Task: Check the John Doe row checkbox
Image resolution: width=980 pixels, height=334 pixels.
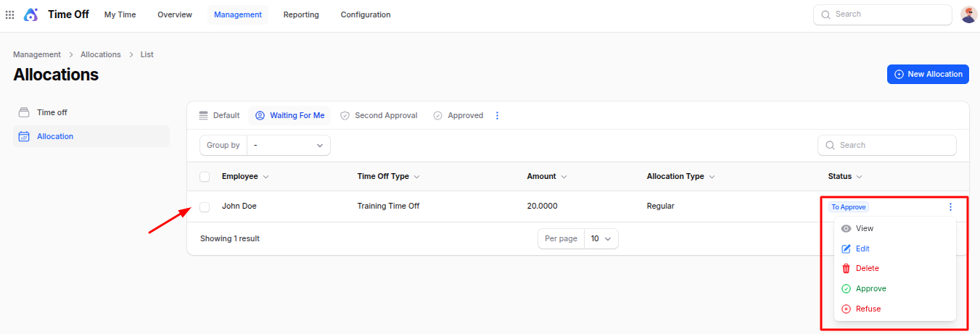Action: [205, 207]
